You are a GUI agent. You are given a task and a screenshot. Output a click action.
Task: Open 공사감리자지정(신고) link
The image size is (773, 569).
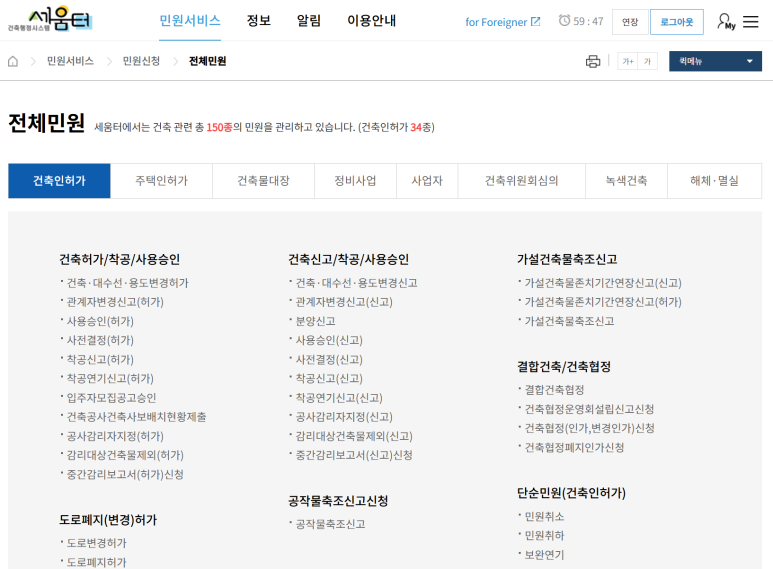344,417
